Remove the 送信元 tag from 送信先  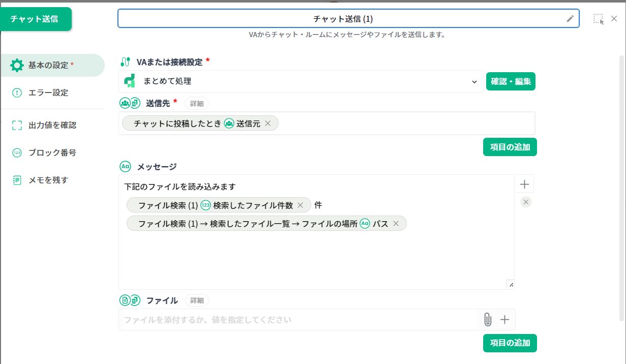pyautogui.click(x=268, y=124)
